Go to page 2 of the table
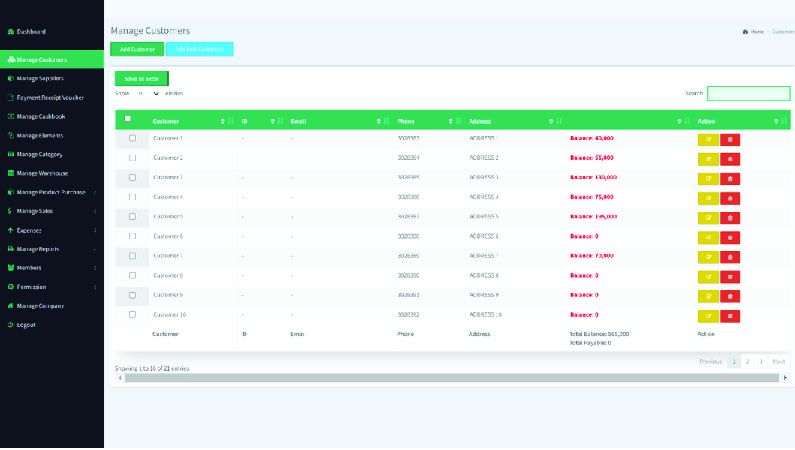 (x=747, y=361)
